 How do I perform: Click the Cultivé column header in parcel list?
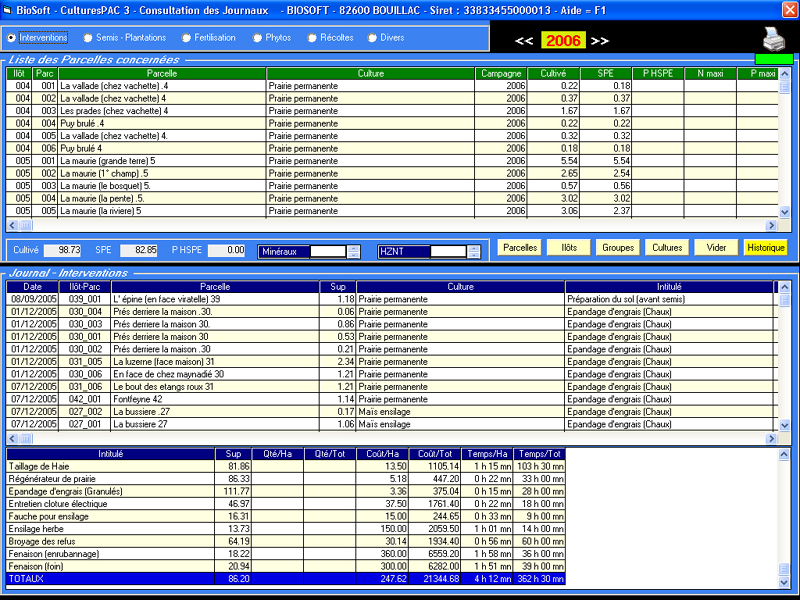tap(554, 73)
